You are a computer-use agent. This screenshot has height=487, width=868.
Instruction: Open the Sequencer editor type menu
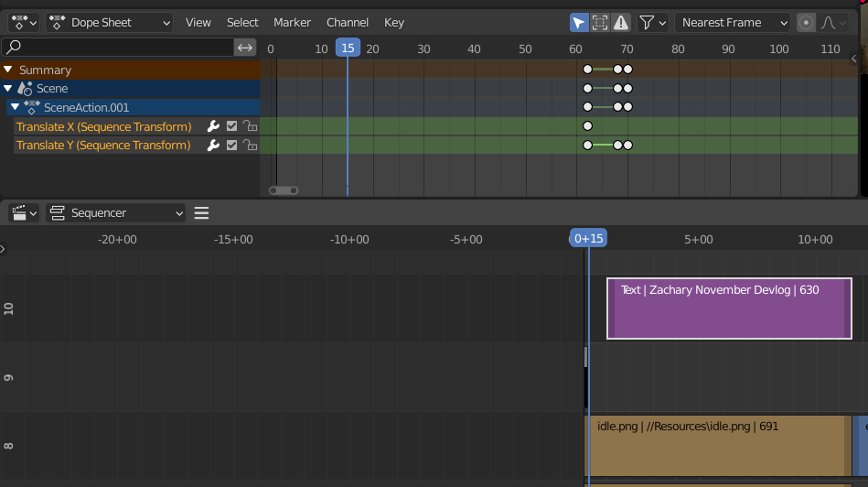pyautogui.click(x=23, y=212)
